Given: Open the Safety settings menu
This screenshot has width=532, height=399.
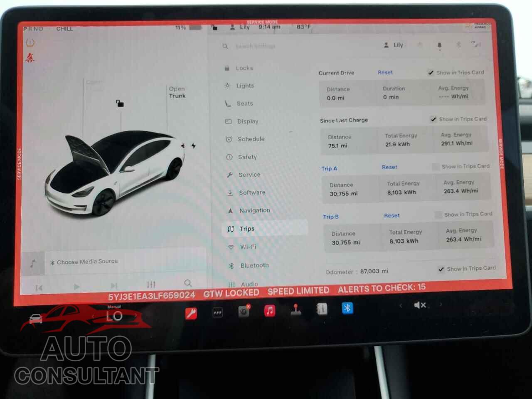Looking at the screenshot, I should (x=241, y=157).
